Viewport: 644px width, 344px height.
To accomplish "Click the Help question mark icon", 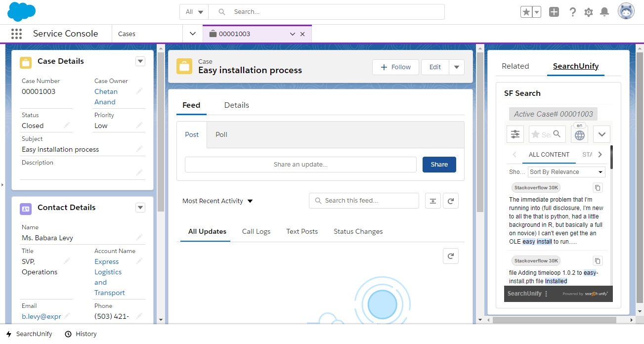I will click(572, 12).
